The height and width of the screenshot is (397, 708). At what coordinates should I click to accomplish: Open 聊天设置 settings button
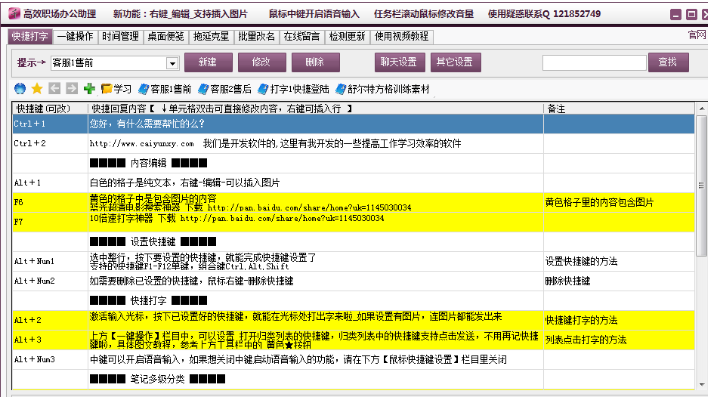tap(400, 62)
